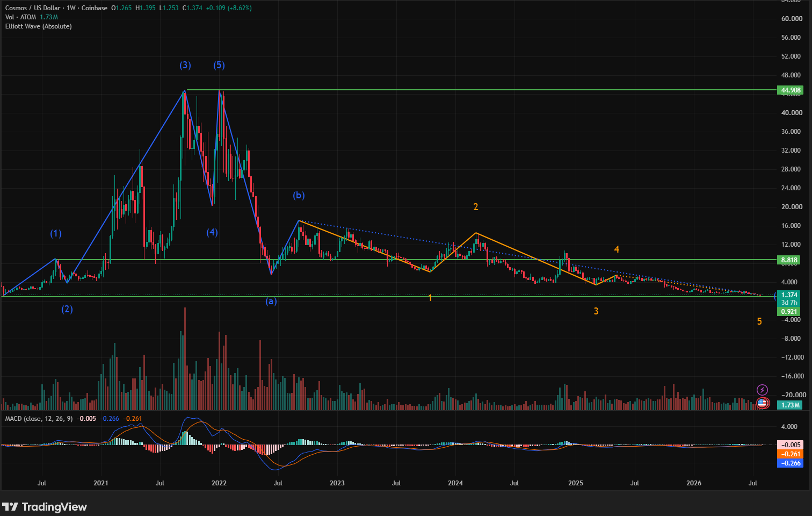Click the green 0.921 price label
The width and height of the screenshot is (812, 516).
click(789, 312)
